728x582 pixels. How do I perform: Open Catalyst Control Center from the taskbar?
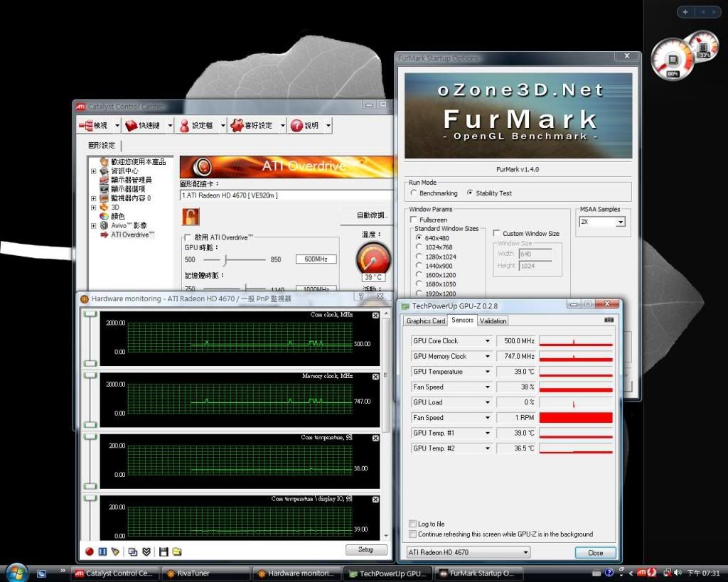(x=115, y=573)
